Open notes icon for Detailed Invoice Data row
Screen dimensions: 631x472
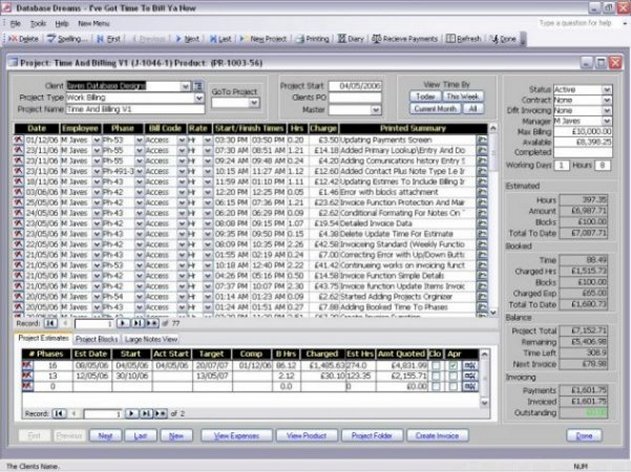tap(482, 224)
